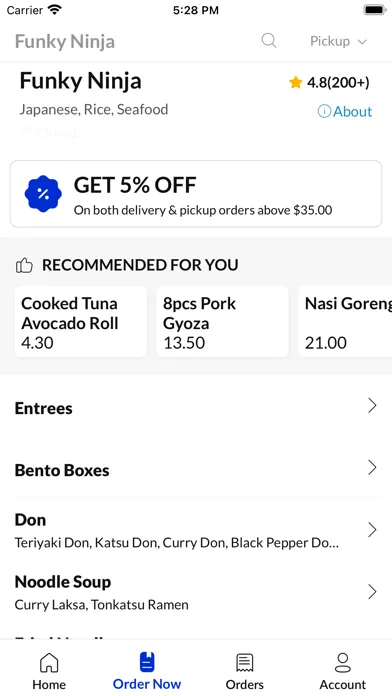Switch to the Order Now tab
The image size is (392, 696).
[x=147, y=671]
